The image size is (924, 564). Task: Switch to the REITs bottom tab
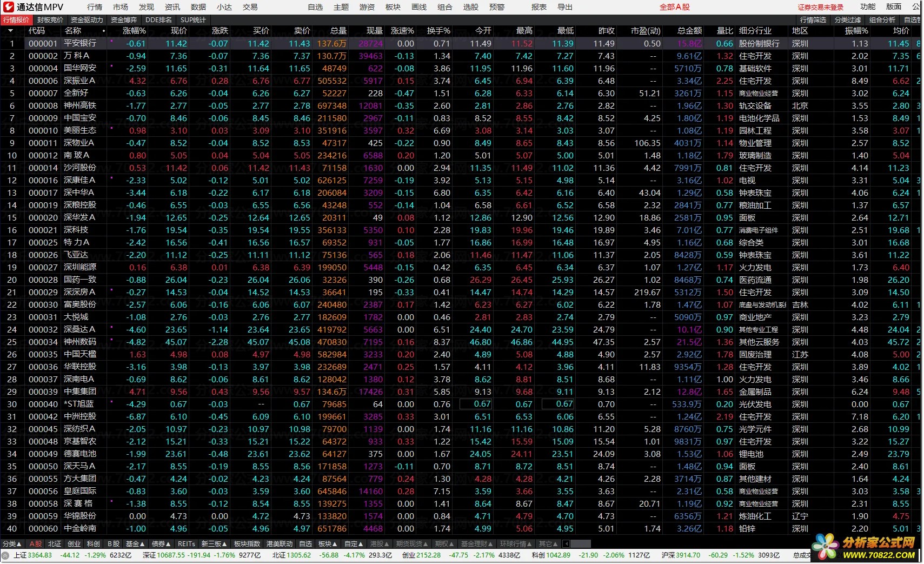click(187, 543)
